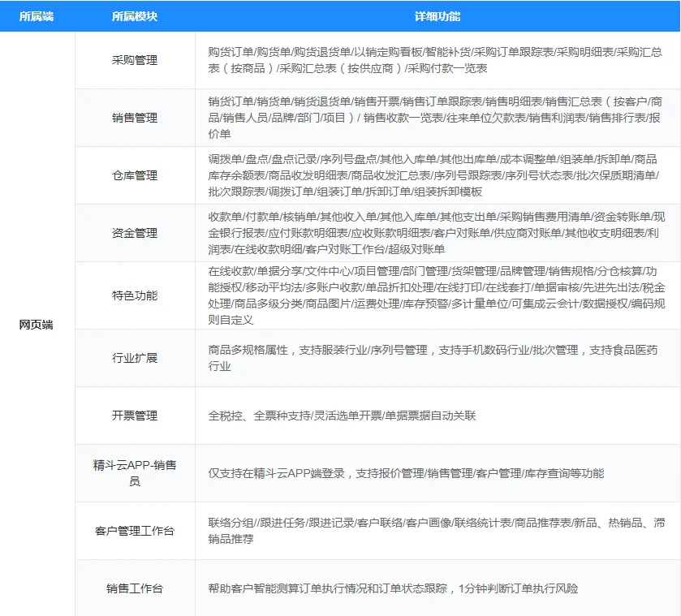Click the 网页端 label in first column
The image size is (681, 616).
pos(37,325)
